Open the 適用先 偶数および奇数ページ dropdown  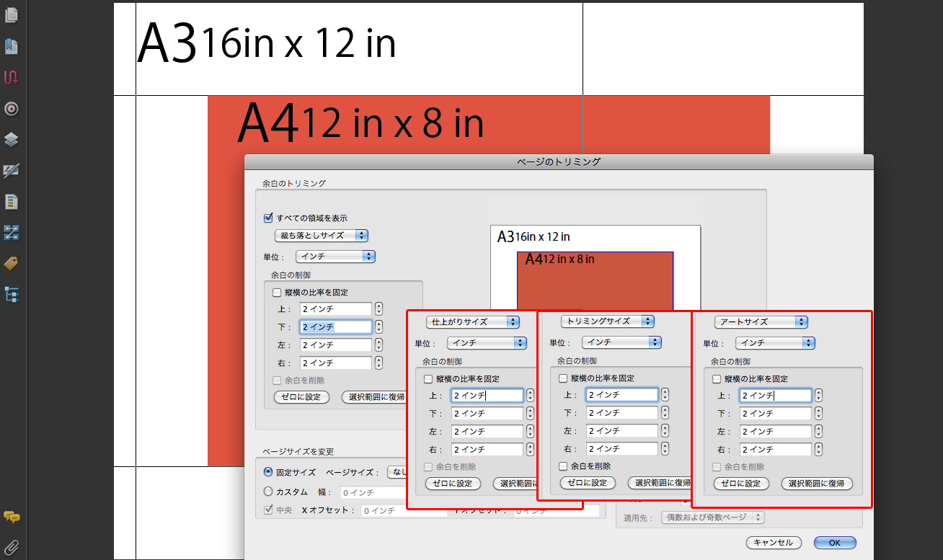pyautogui.click(x=713, y=517)
